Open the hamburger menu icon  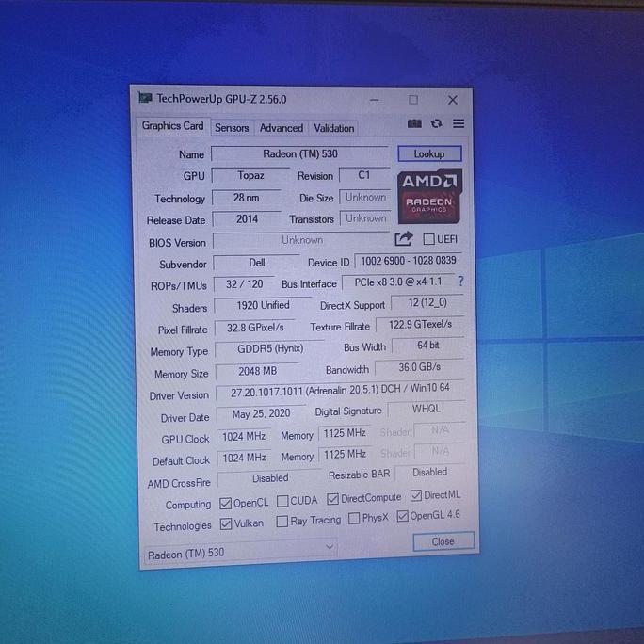(x=459, y=123)
